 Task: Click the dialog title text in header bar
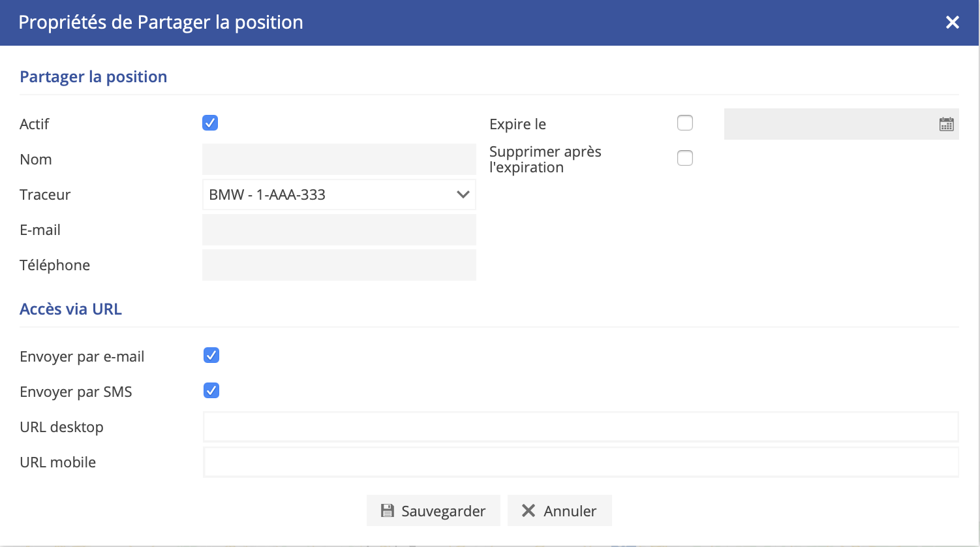coord(161,22)
